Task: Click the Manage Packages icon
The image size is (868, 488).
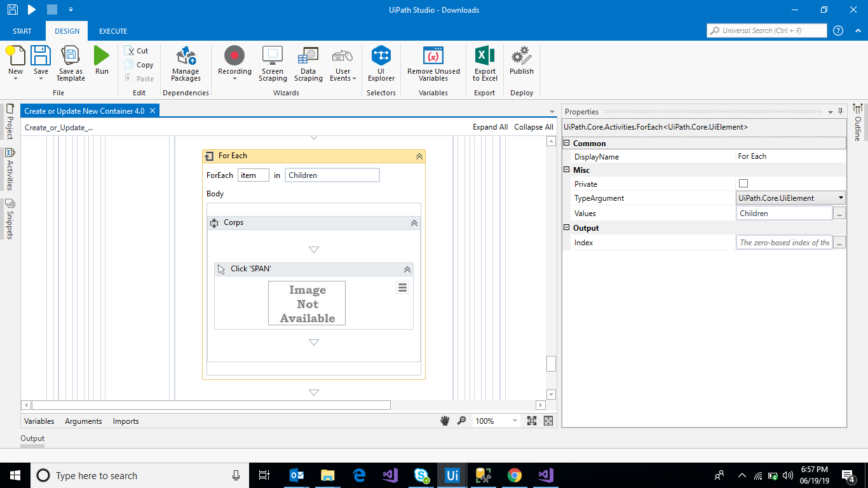Action: click(x=186, y=64)
